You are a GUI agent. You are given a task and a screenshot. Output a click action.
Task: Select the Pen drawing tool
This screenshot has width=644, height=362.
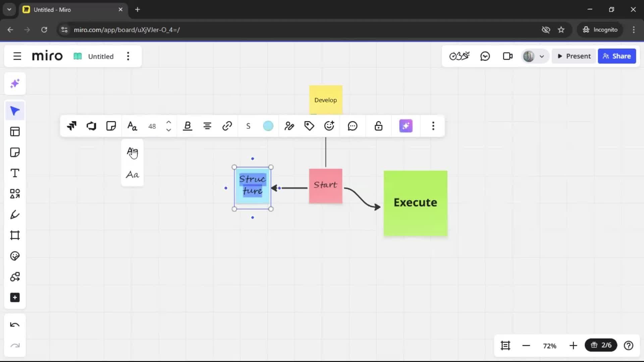15,215
